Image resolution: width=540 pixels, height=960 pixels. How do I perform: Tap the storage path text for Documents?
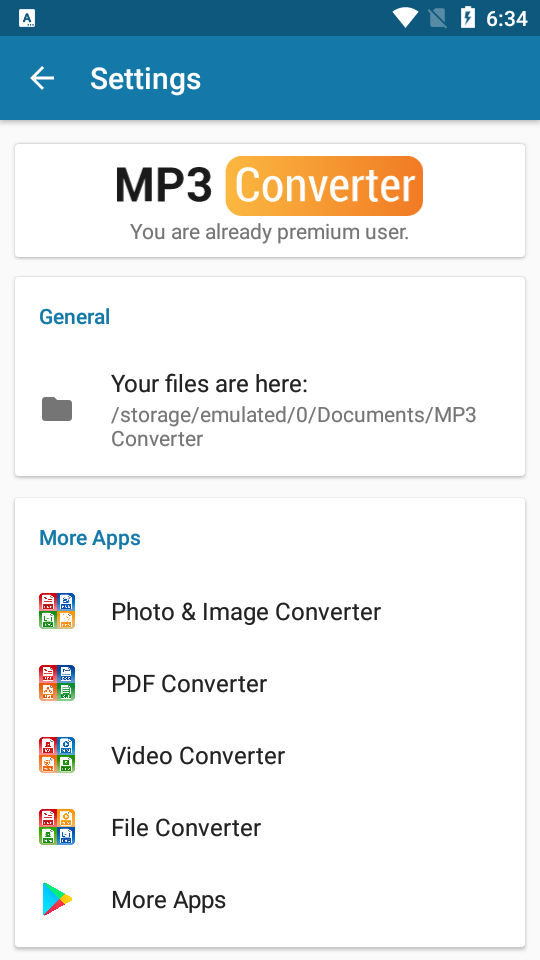tap(293, 427)
